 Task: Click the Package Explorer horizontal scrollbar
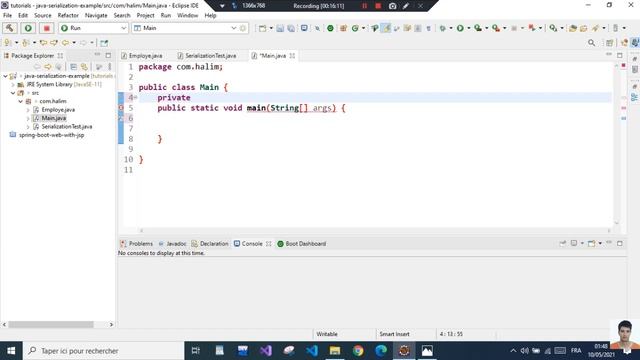[51, 324]
